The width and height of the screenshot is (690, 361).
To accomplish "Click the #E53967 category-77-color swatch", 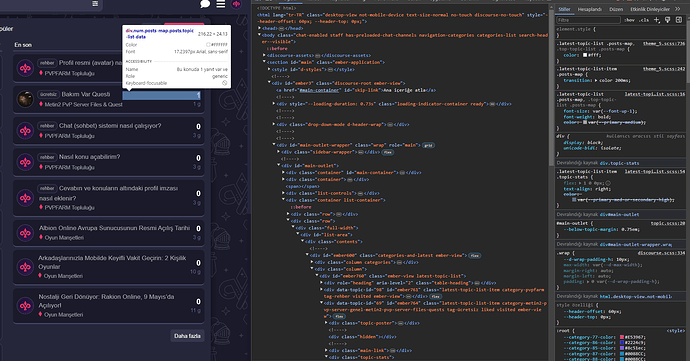I will (622, 337).
